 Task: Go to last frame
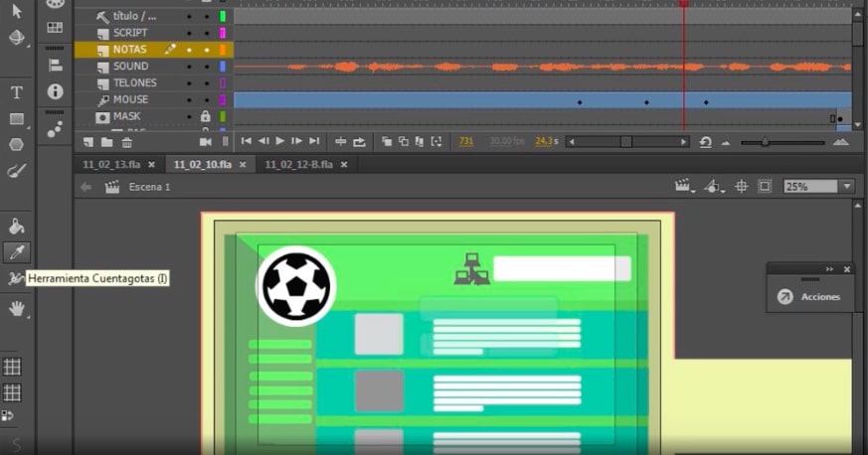coord(314,141)
